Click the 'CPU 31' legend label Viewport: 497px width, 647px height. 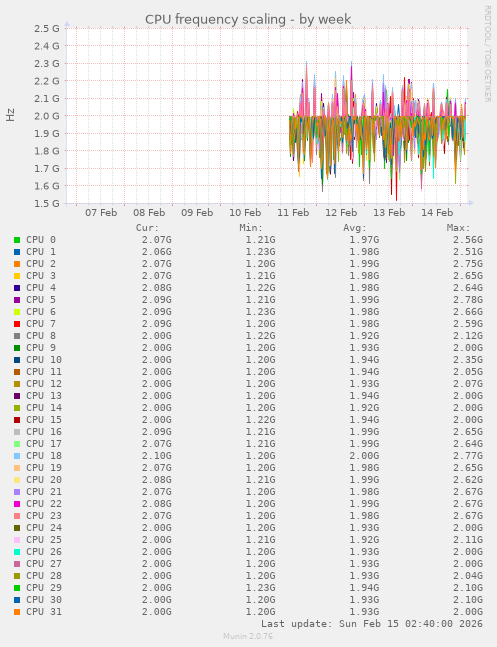[44, 612]
